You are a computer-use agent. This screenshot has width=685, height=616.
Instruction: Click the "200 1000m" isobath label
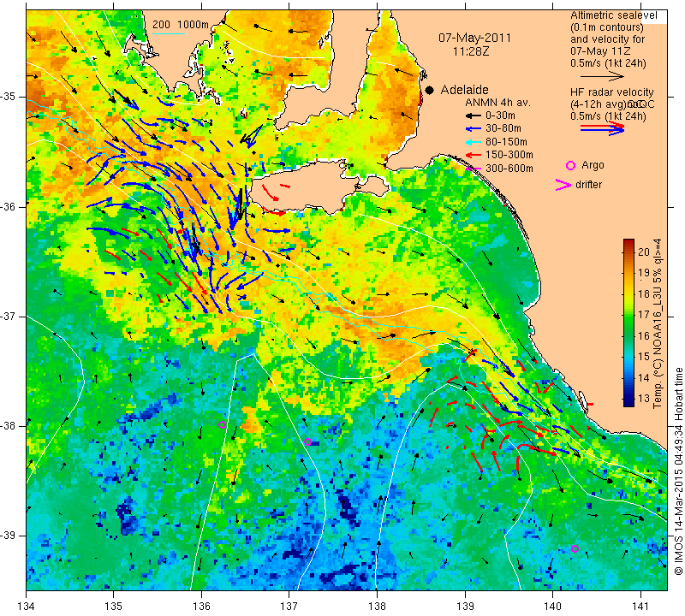point(181,25)
